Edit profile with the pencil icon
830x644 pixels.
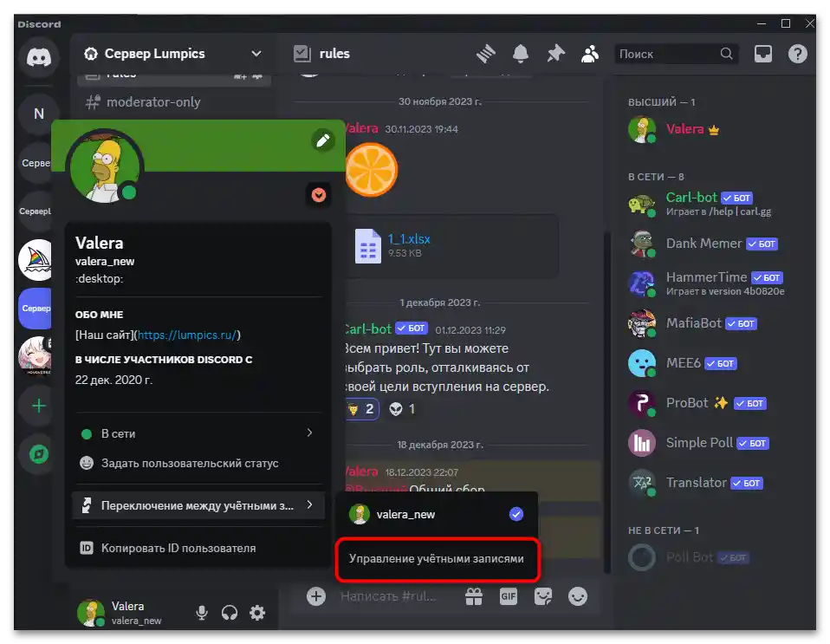323,140
